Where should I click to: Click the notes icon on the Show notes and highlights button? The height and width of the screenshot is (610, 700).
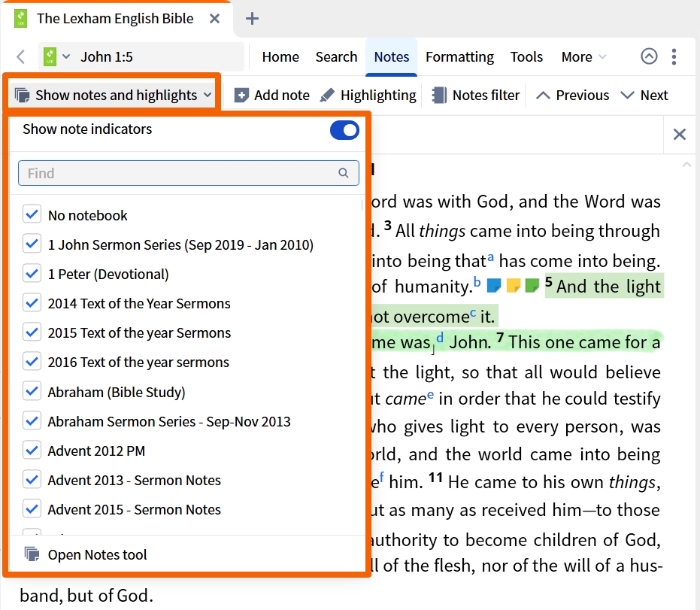pyautogui.click(x=22, y=95)
